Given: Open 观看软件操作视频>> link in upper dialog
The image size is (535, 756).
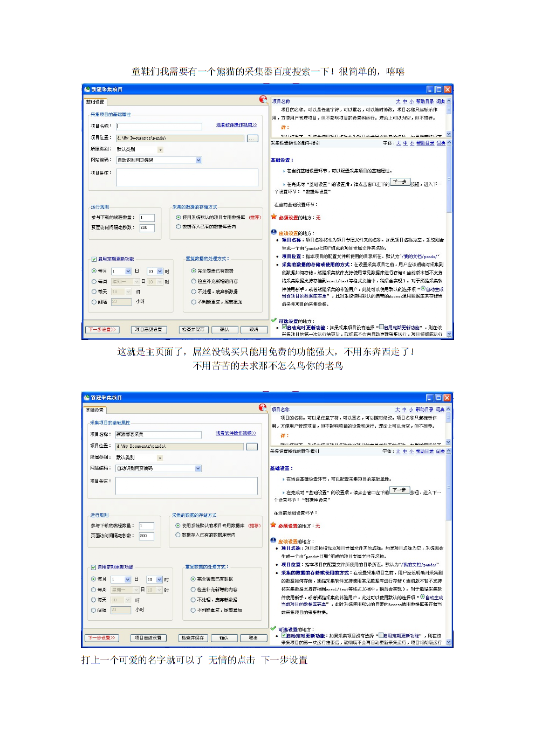Looking at the screenshot, I should (x=237, y=125).
